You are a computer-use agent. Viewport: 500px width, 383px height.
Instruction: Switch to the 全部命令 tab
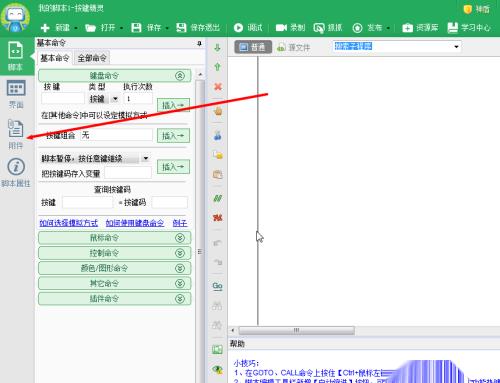92,58
